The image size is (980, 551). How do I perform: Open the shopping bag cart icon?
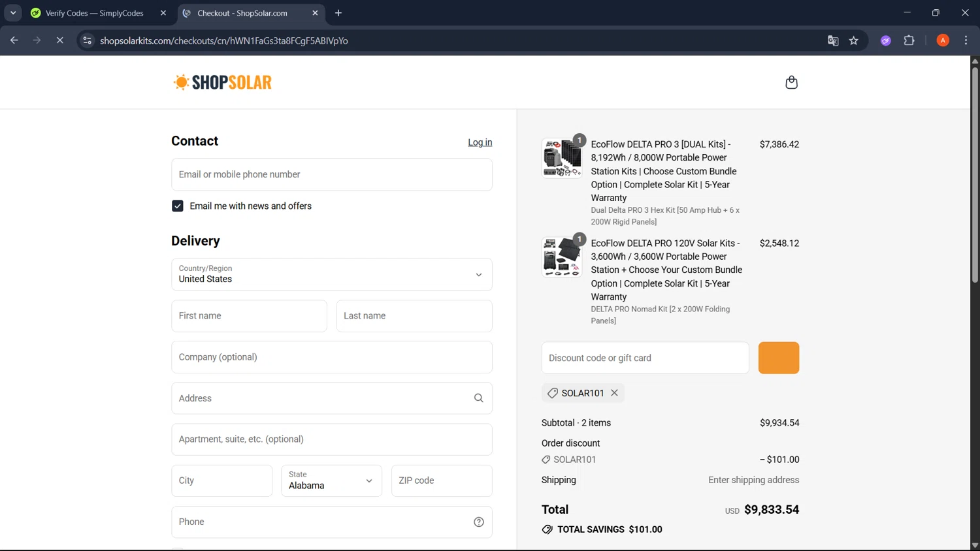point(791,82)
